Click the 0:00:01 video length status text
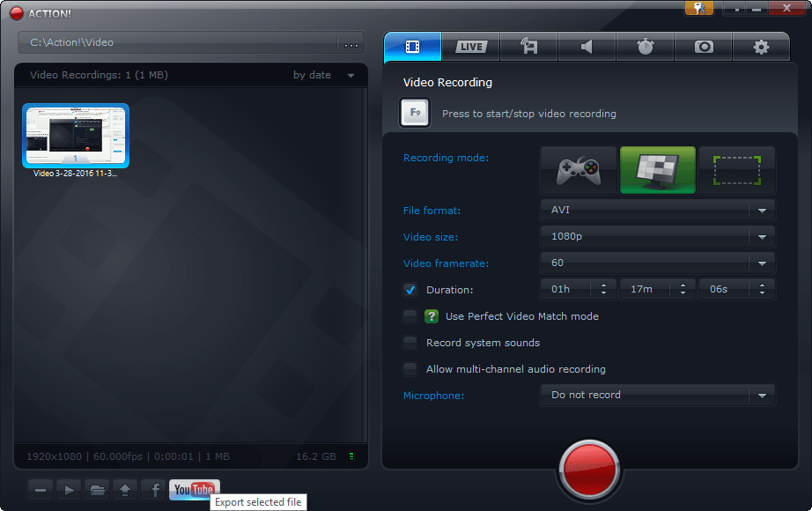Screen dimensions: 812x511 pyautogui.click(x=173, y=456)
